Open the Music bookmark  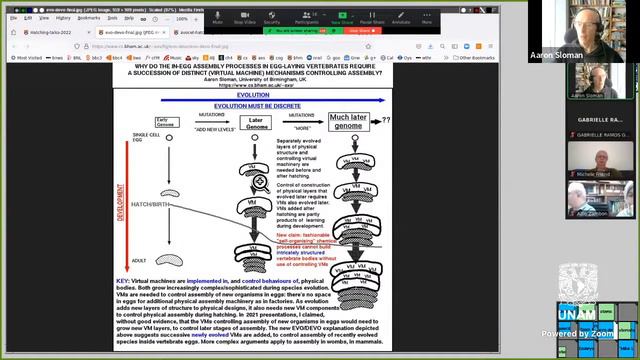coord(173,58)
